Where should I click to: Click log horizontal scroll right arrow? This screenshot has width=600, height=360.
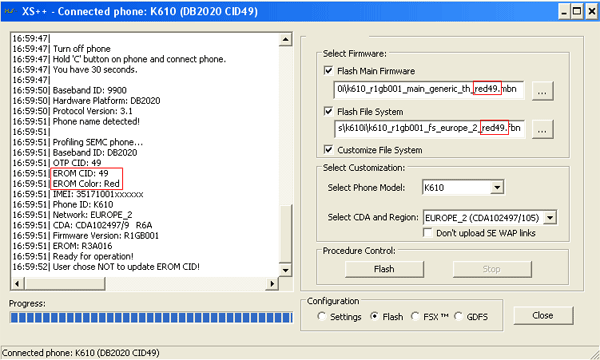click(x=272, y=283)
